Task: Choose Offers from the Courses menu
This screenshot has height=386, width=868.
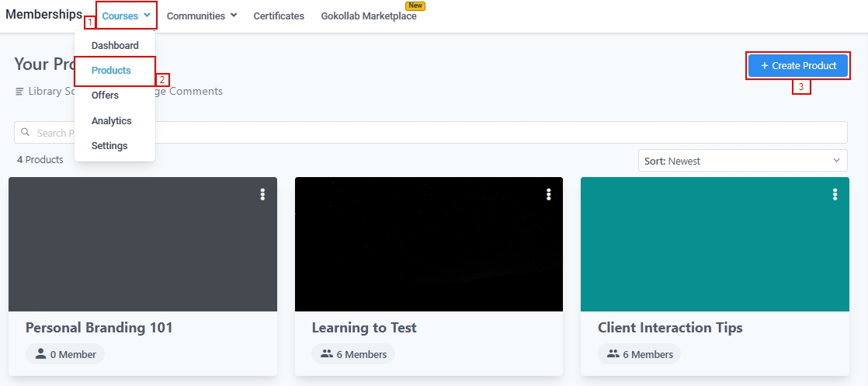Action: [105, 96]
